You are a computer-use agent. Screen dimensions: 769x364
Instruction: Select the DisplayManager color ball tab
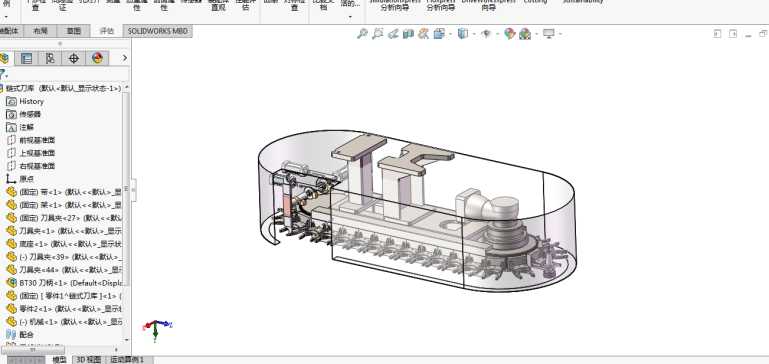pyautogui.click(x=97, y=58)
